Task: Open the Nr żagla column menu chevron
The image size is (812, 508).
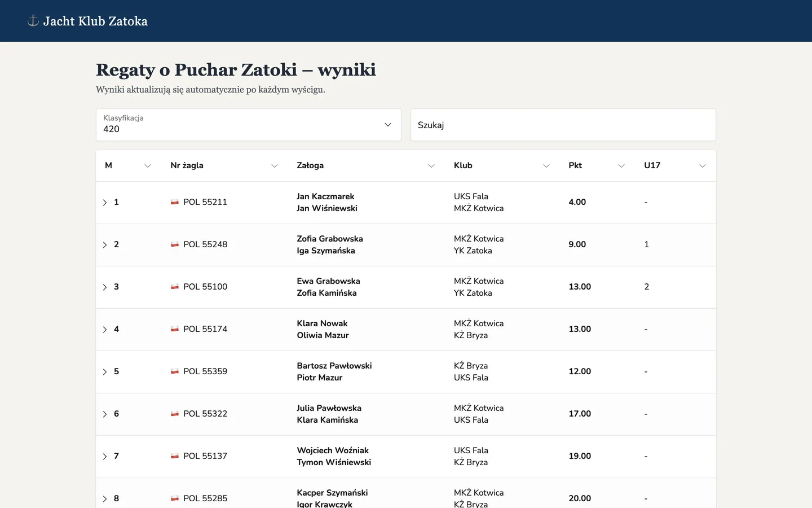Action: (x=275, y=166)
